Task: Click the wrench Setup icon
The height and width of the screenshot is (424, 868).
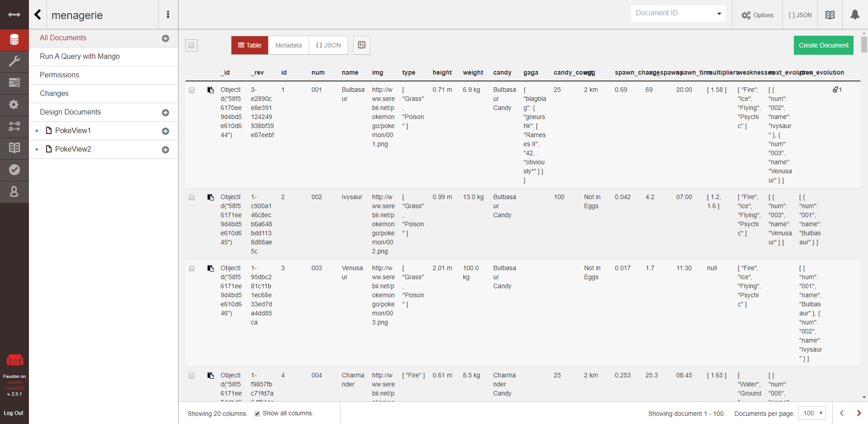Action: 14,61
